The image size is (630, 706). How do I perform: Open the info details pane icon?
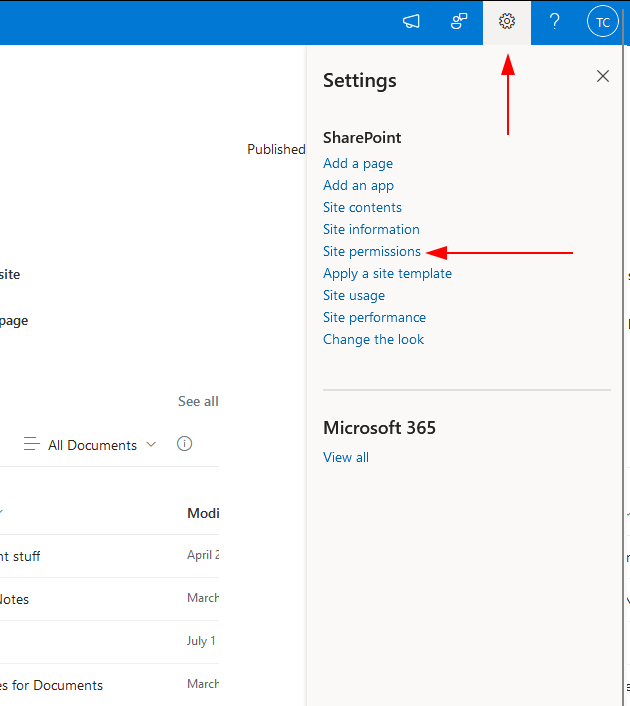(x=184, y=444)
